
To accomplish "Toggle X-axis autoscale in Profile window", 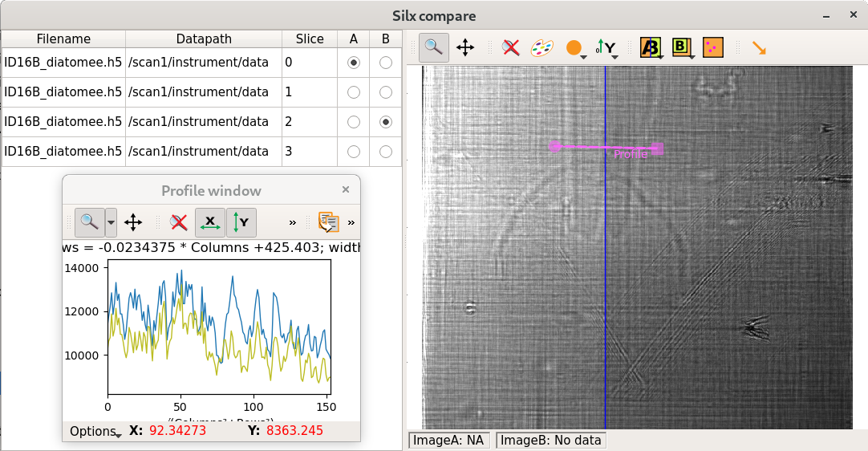I will (210, 221).
